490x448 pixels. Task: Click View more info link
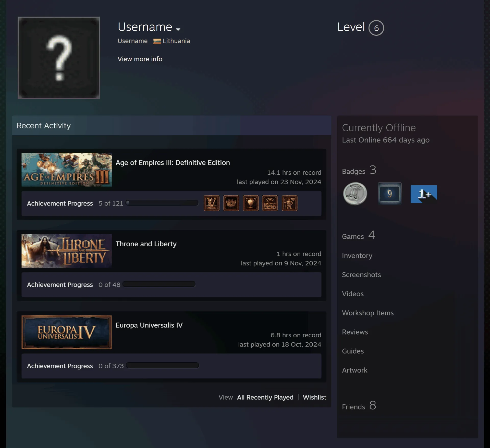[140, 59]
